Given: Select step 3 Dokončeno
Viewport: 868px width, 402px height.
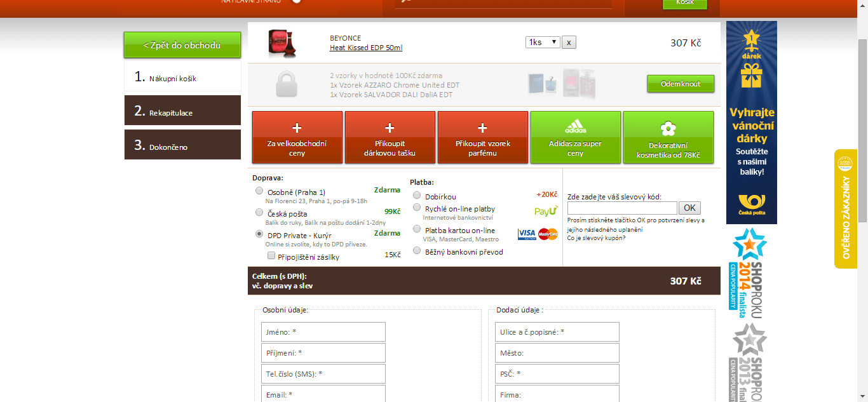Looking at the screenshot, I should click(182, 145).
